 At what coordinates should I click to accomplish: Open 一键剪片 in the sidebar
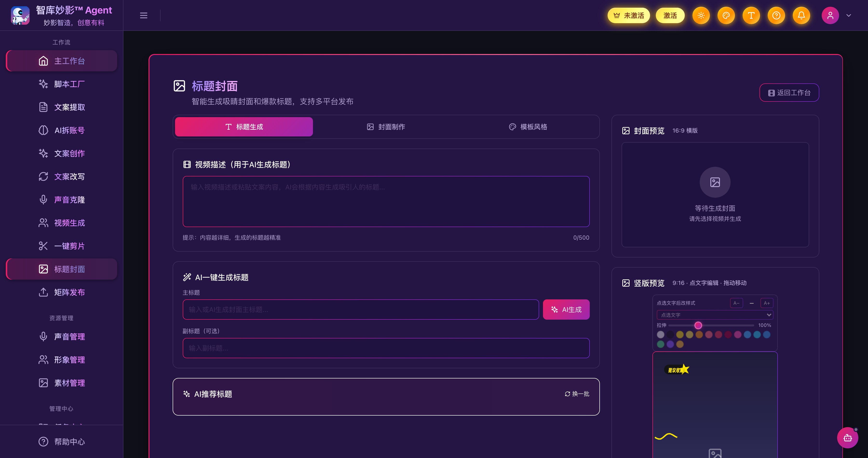click(x=62, y=246)
